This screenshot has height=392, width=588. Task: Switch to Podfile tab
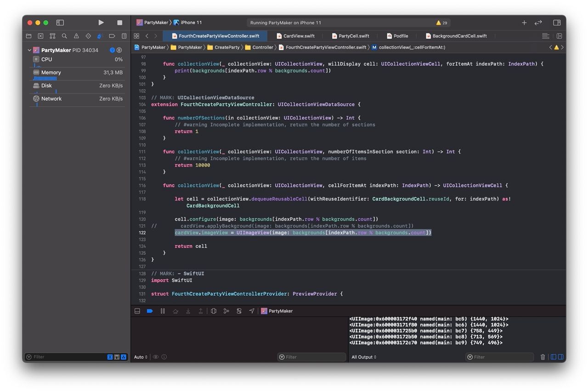point(397,36)
